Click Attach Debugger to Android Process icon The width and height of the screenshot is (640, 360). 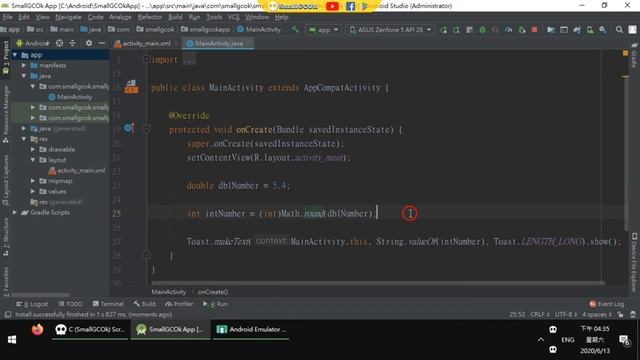[x=522, y=30]
